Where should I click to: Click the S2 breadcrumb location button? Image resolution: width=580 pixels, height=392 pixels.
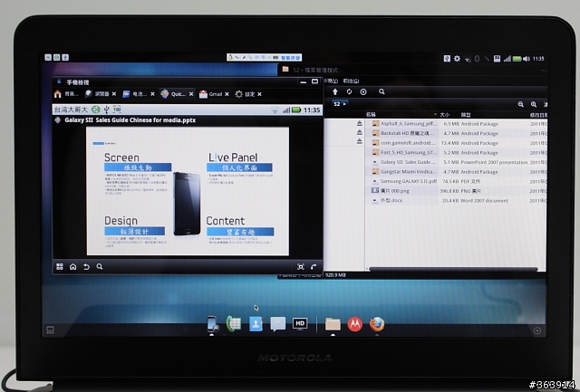click(x=339, y=104)
